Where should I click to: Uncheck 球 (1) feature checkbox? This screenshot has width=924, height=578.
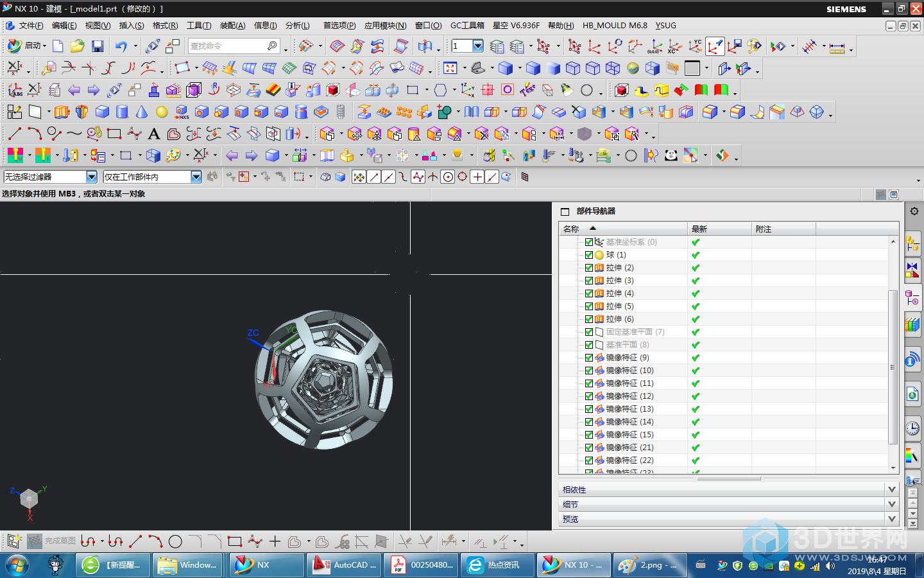[x=588, y=255]
